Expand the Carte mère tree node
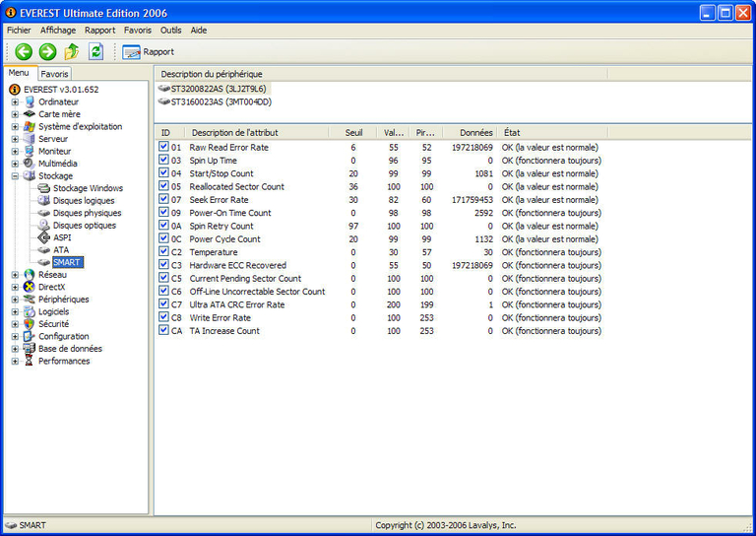756x536 pixels. (15, 114)
